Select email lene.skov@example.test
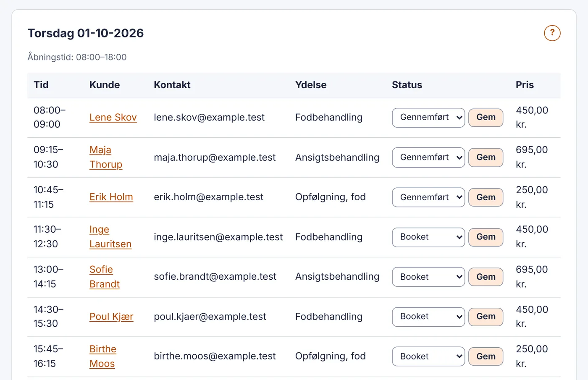Viewport: 588px width, 380px height. (209, 118)
